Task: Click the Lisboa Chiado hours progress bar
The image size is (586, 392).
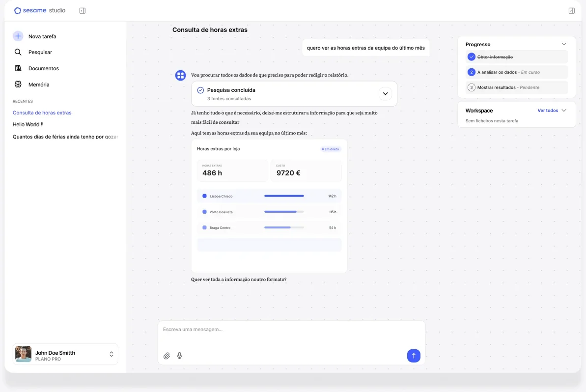Action: tap(284, 196)
